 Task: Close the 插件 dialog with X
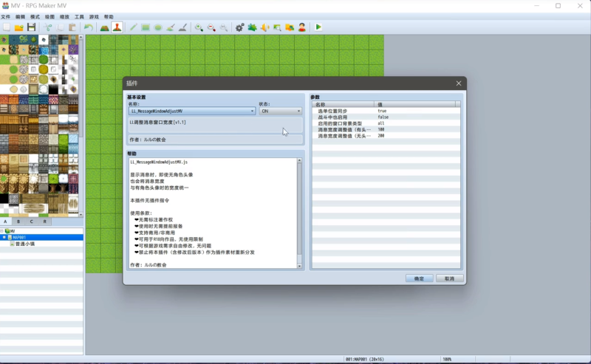pyautogui.click(x=458, y=83)
